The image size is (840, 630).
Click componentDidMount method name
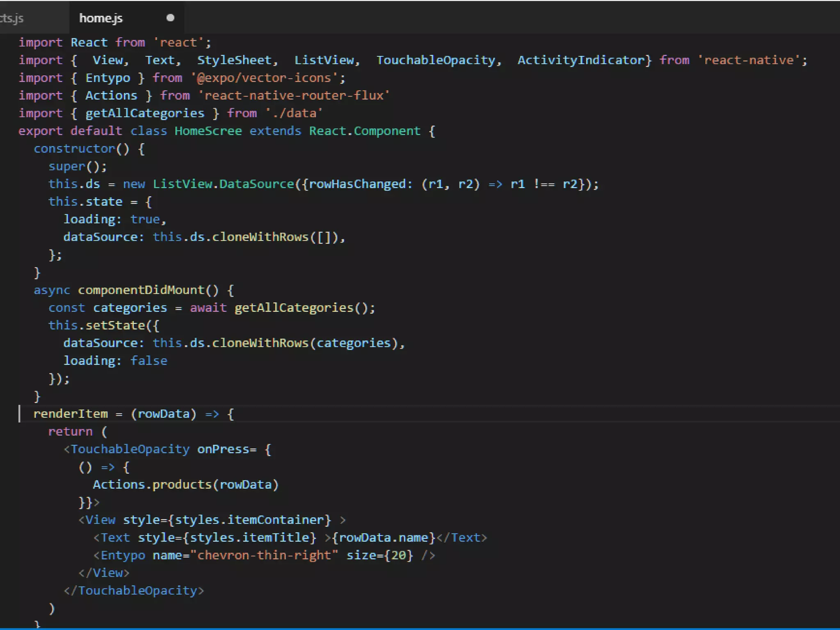coord(141,290)
